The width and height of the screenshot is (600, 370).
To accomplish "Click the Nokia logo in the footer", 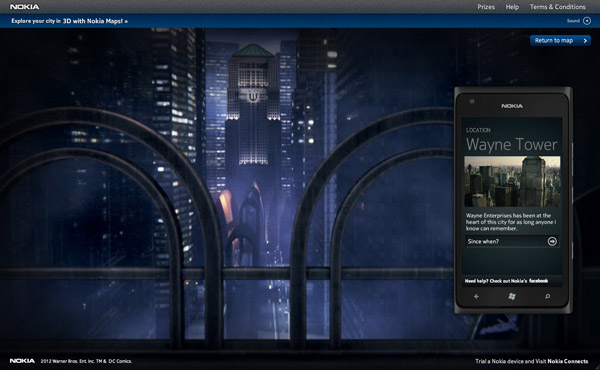I will [x=22, y=361].
